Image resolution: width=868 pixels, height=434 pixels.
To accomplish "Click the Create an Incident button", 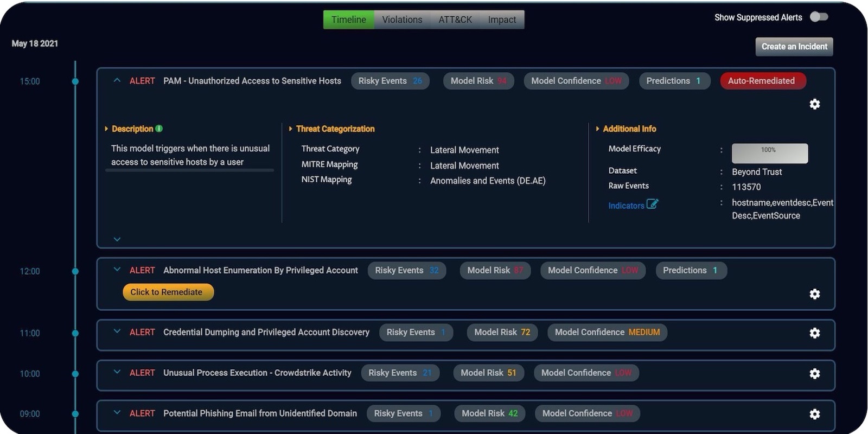I will (x=794, y=47).
